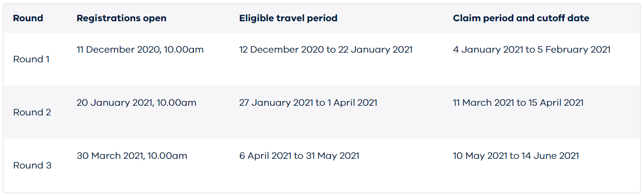Screen dimensions: 644x196
Task: Click the "11 December 2020, 10.00am" cell
Action: (x=140, y=50)
